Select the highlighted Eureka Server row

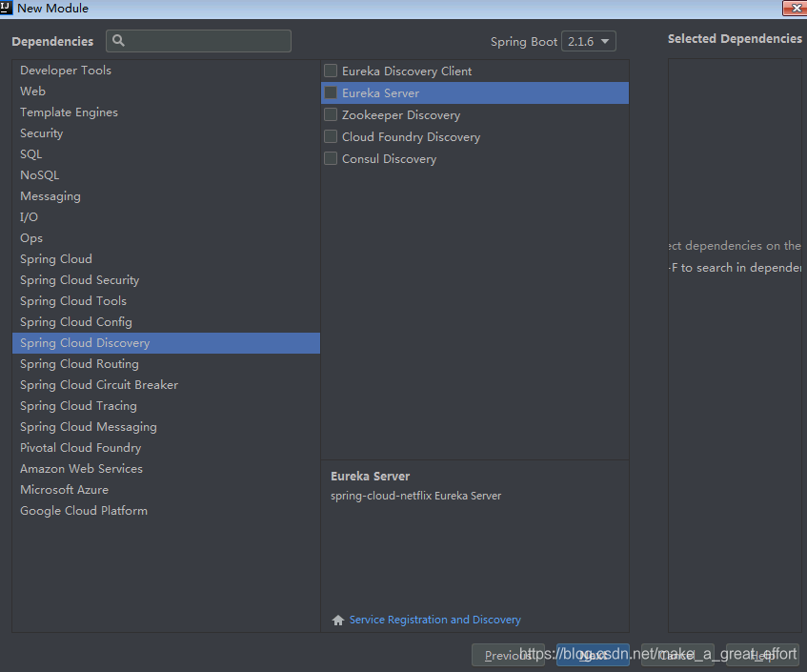[x=475, y=93]
